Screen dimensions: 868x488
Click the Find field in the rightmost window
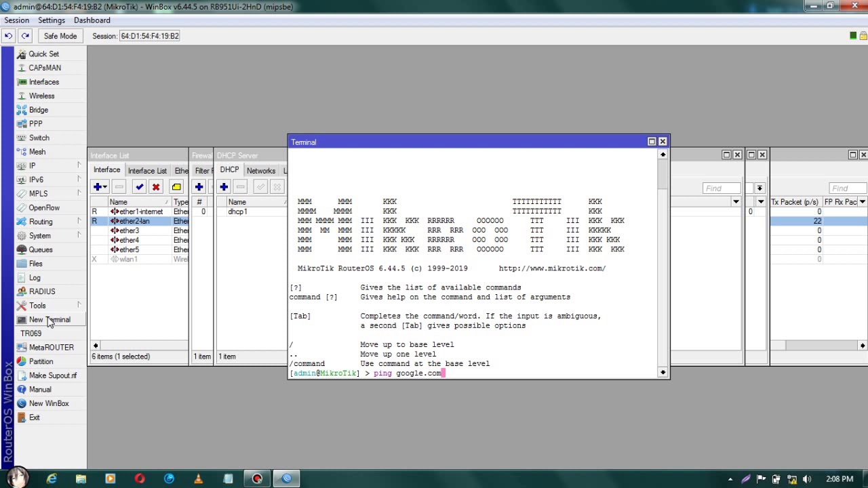847,188
